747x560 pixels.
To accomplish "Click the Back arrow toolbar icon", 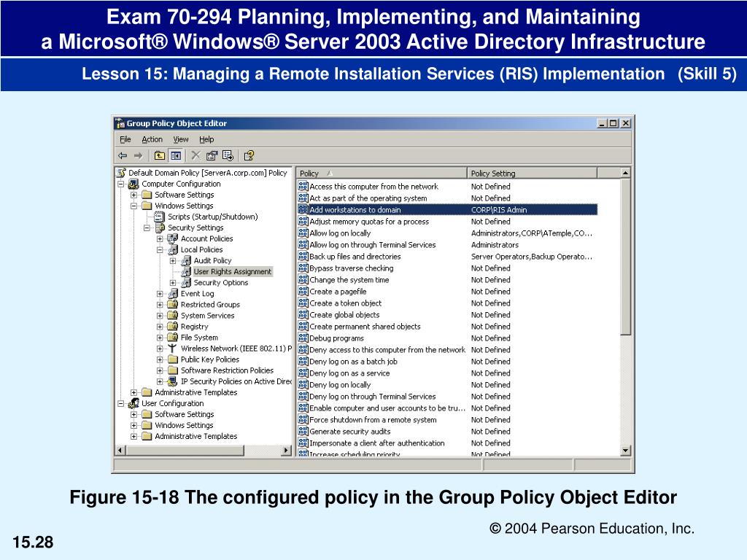I will coord(123,156).
